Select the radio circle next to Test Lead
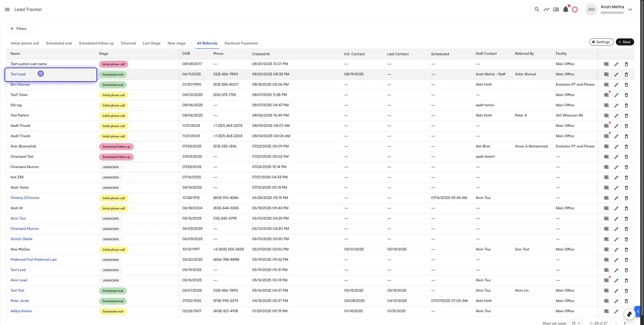The height and width of the screenshot is (325, 644). [x=41, y=73]
